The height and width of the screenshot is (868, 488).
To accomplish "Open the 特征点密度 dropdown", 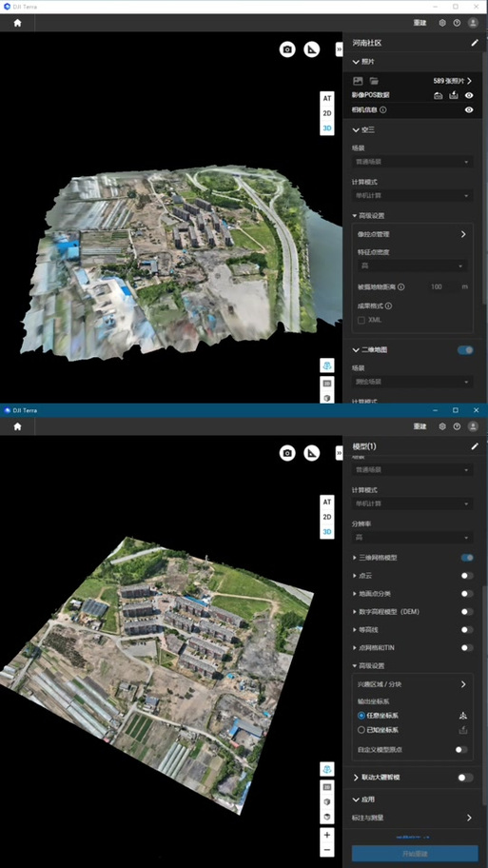I will point(413,266).
